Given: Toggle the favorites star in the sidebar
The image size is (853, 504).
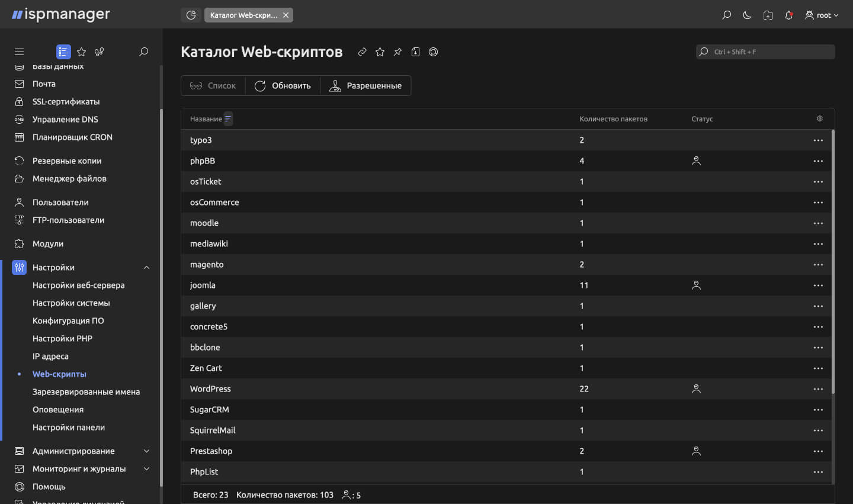Looking at the screenshot, I should coord(81,52).
